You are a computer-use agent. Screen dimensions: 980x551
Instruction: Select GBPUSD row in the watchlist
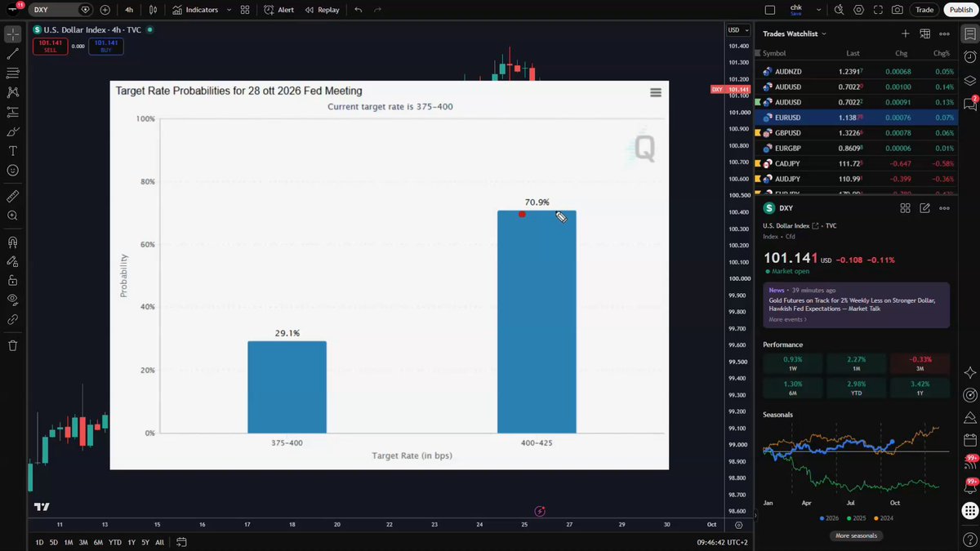click(856, 133)
